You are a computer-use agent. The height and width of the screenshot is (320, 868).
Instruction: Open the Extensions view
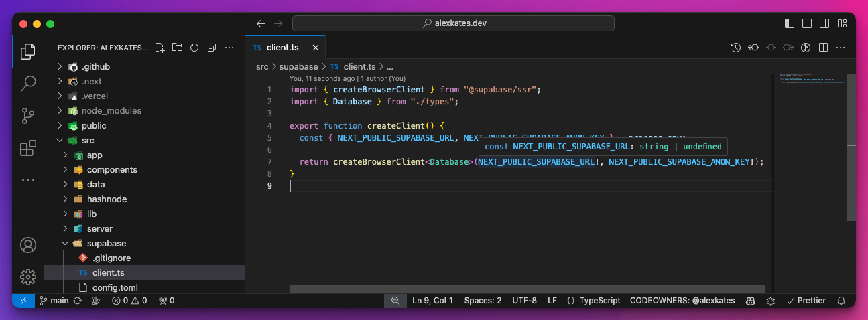(x=28, y=148)
